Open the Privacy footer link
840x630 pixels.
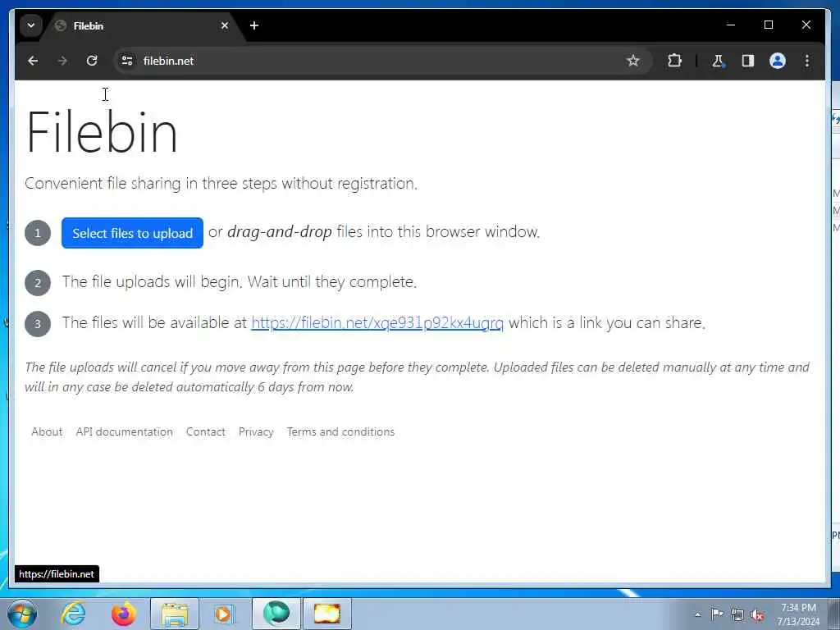256,431
